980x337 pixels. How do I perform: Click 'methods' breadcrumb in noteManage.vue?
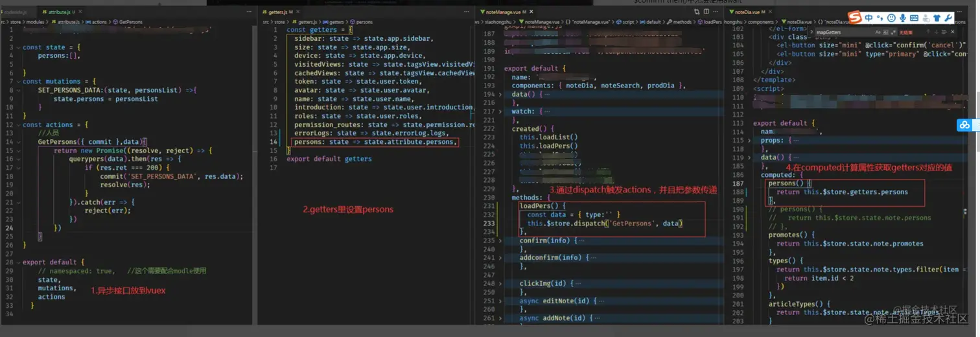pos(682,22)
